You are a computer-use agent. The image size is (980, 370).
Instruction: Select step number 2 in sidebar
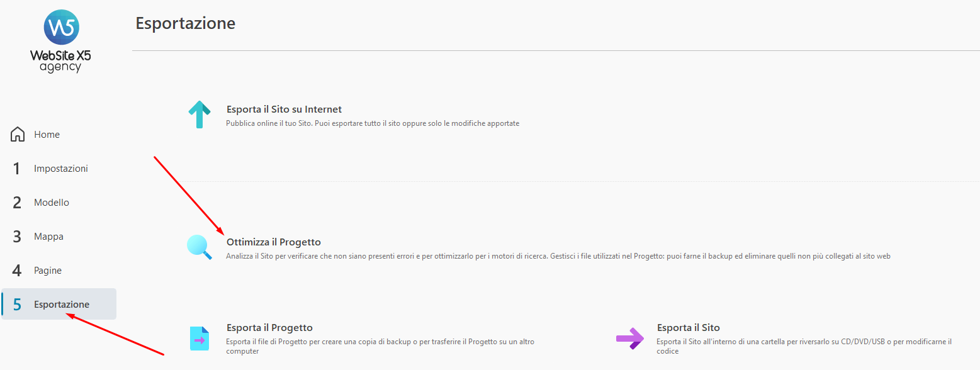(17, 203)
